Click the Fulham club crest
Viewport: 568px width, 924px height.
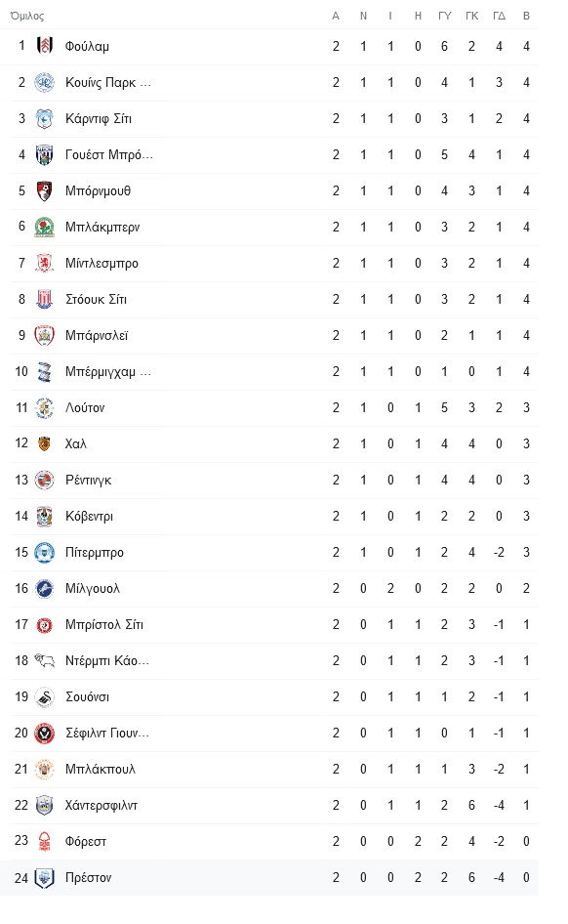coord(44,46)
